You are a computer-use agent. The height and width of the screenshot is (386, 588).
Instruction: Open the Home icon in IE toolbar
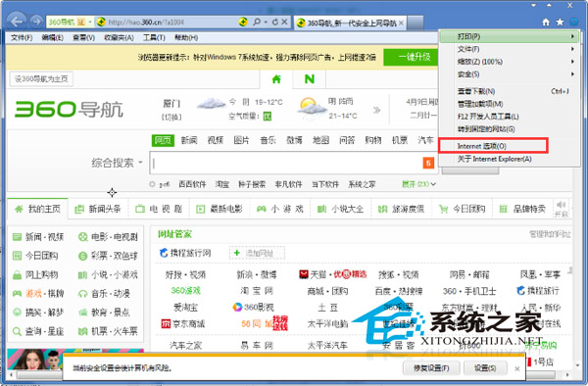(x=546, y=23)
